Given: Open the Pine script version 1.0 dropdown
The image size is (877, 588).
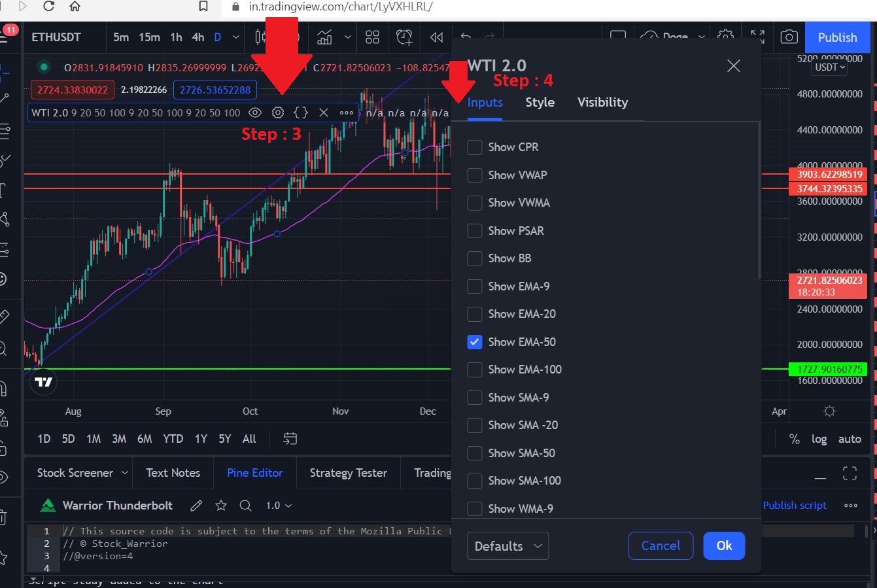Looking at the screenshot, I should (277, 505).
